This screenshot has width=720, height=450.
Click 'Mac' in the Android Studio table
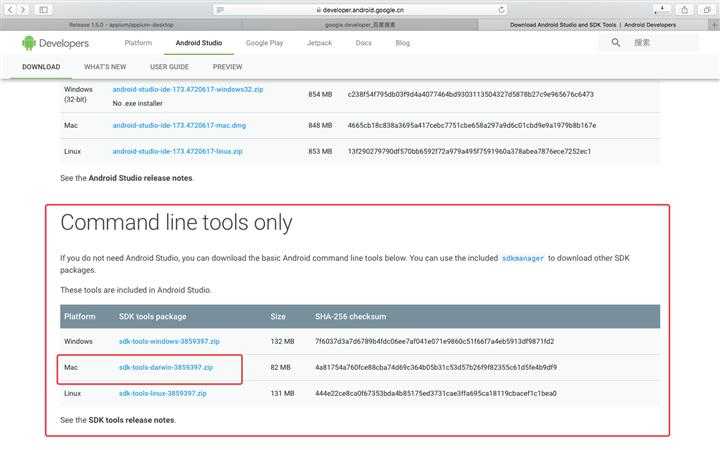[x=71, y=125]
